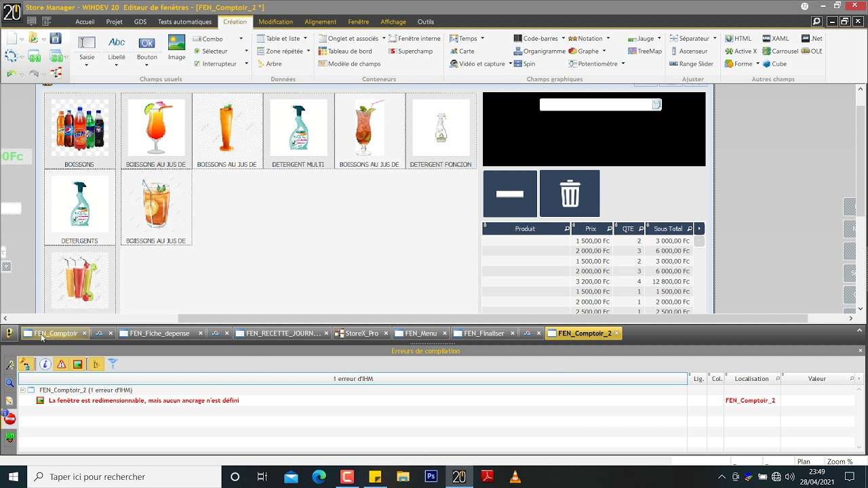Image resolution: width=868 pixels, height=488 pixels.
Task: Click the blue funnel filter icon in errors pane
Action: pos(113,364)
